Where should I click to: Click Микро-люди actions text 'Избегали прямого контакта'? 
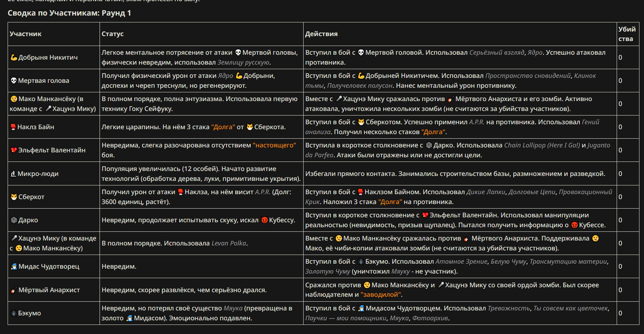pos(351,174)
